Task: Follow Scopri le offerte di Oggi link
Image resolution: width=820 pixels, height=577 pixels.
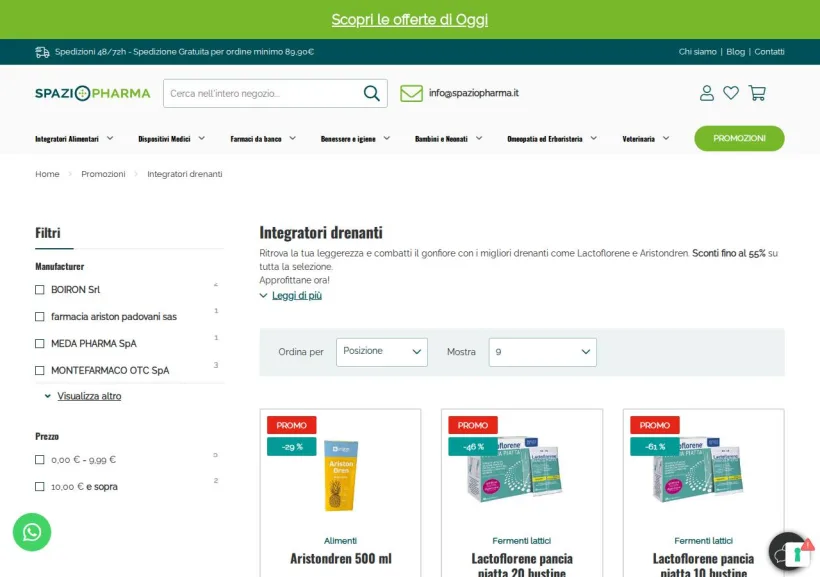Action: [409, 19]
